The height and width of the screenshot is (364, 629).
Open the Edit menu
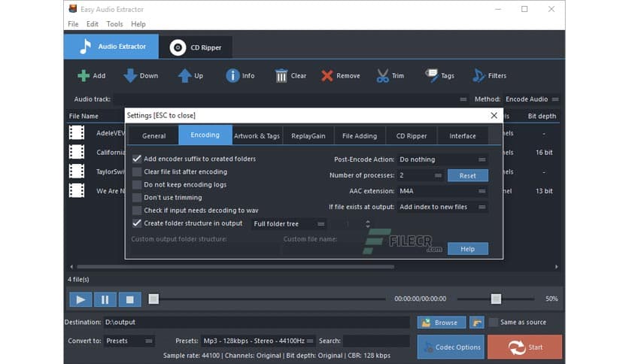pyautogui.click(x=93, y=24)
